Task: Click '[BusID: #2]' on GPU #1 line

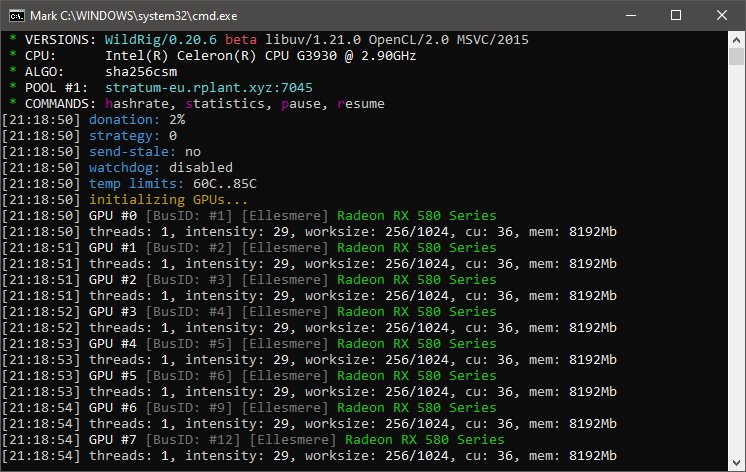Action: (189, 248)
